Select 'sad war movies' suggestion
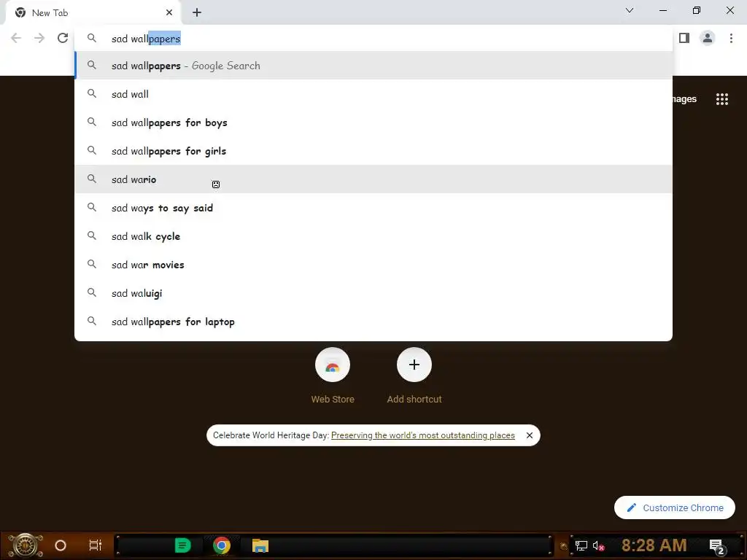 pos(373,265)
